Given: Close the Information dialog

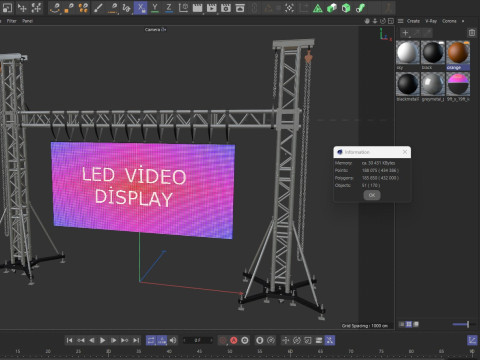Looking at the screenshot, I should tap(405, 152).
